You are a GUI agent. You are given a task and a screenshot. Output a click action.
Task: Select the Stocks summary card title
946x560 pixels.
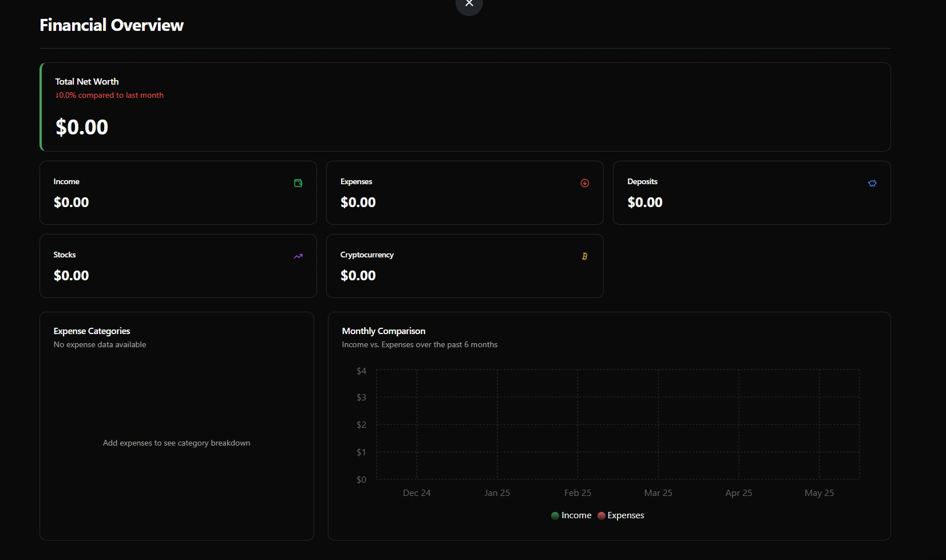pos(65,255)
